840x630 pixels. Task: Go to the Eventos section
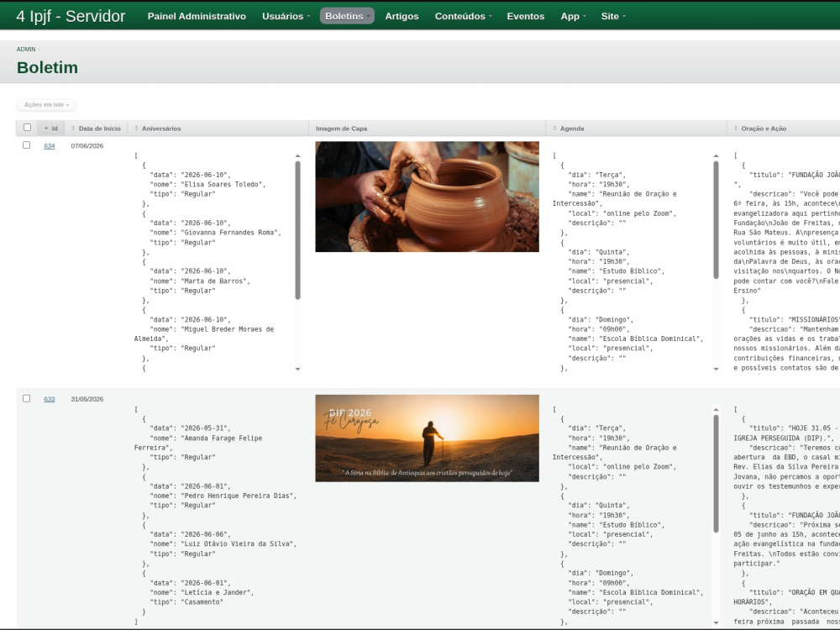[526, 16]
